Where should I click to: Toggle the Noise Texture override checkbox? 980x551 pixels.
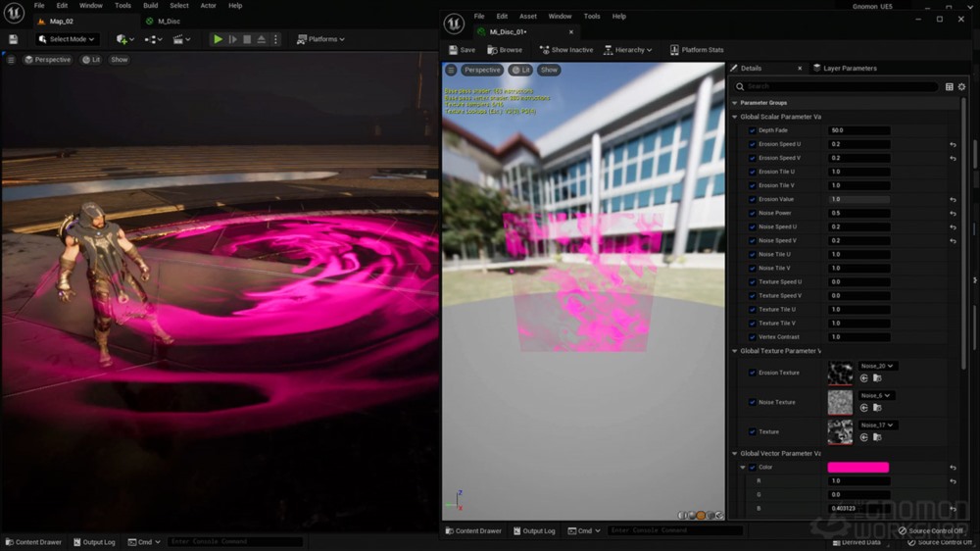(752, 402)
